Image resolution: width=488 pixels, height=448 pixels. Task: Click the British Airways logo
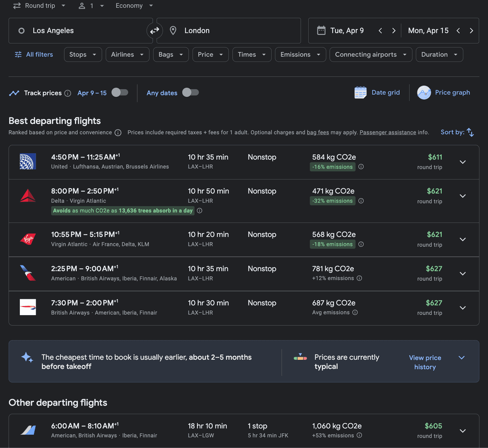click(28, 307)
